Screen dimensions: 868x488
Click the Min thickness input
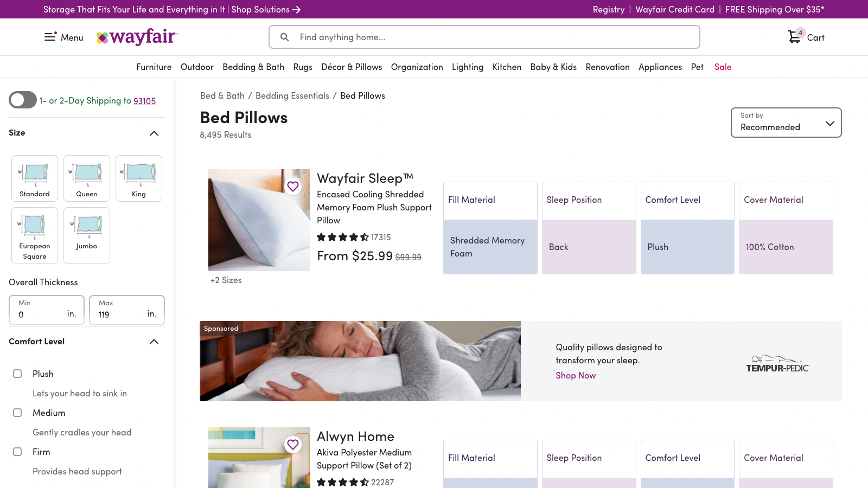(47, 310)
